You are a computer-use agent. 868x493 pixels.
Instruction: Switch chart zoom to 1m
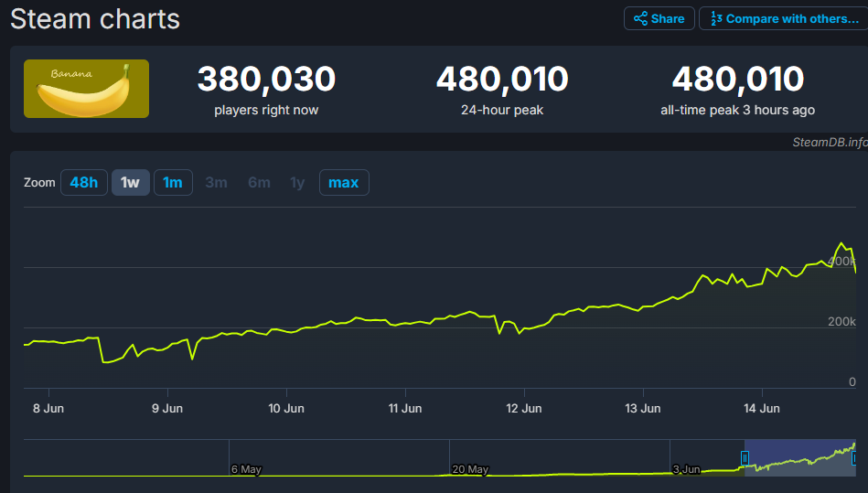tap(173, 183)
